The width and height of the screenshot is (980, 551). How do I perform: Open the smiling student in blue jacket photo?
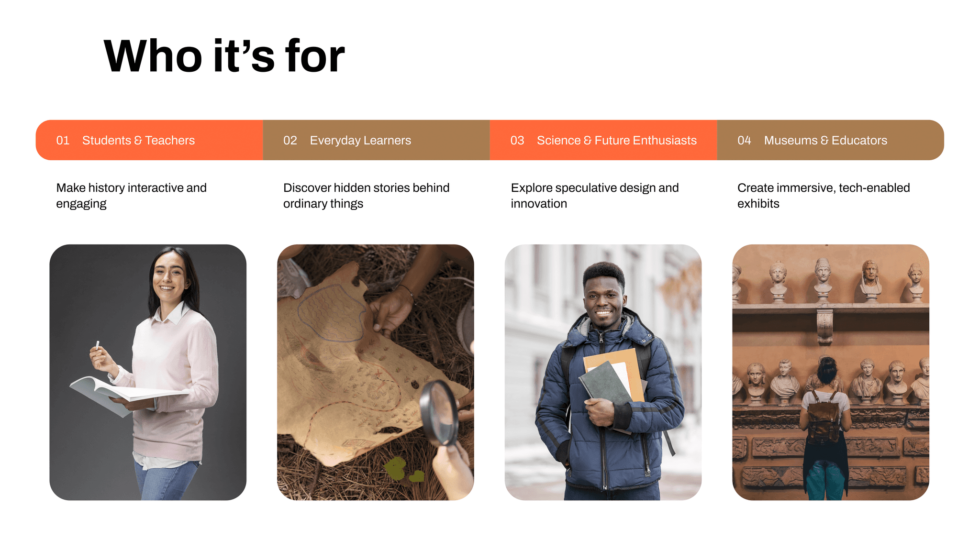coord(603,372)
